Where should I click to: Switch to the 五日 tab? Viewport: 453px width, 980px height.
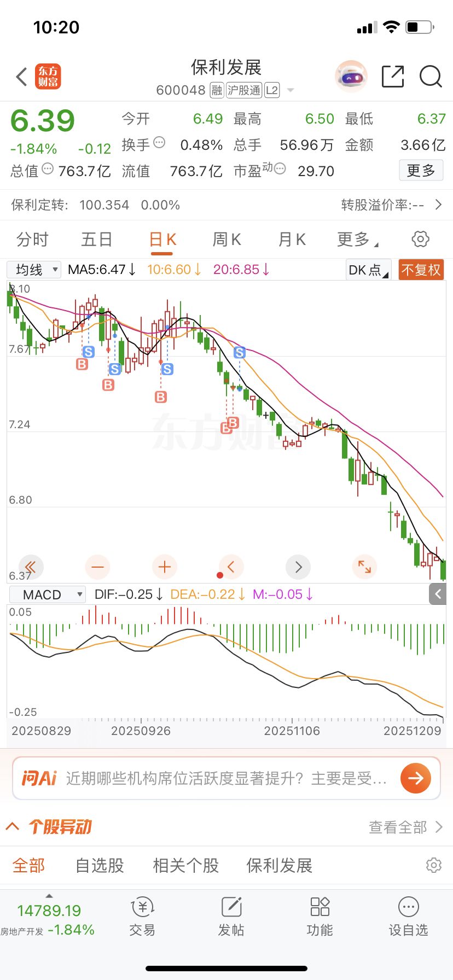pos(97,240)
